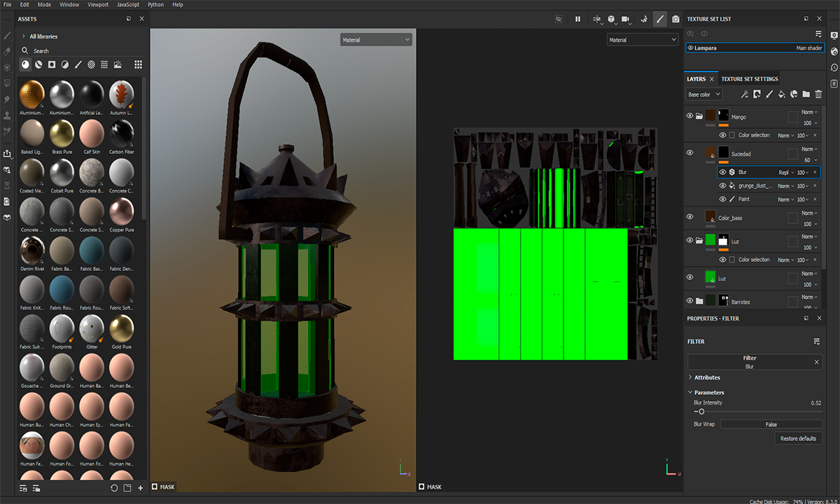840x504 pixels.
Task: Hide the Mango folder layer
Action: [x=689, y=115]
